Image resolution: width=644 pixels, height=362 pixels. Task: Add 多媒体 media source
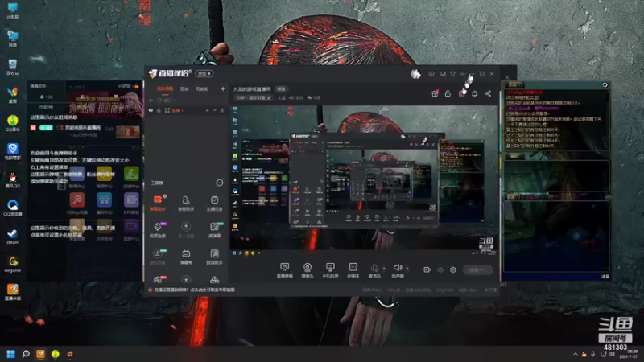tap(353, 270)
